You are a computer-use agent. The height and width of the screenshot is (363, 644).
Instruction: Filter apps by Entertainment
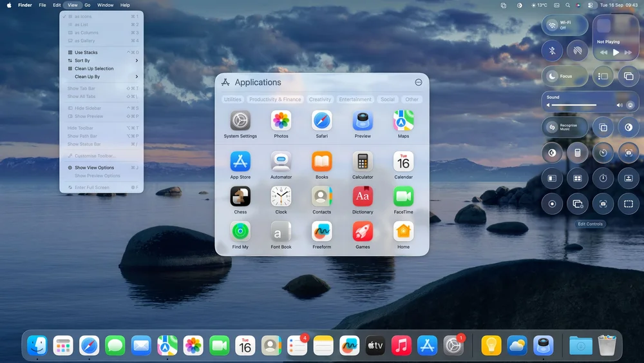tap(355, 99)
